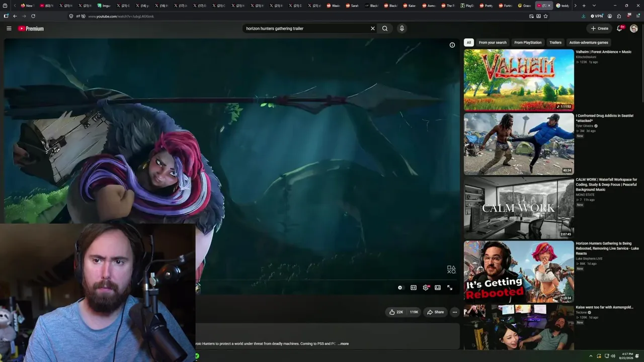Image resolution: width=644 pixels, height=362 pixels.
Task: Select the All filter chip
Action: pyautogui.click(x=468, y=43)
